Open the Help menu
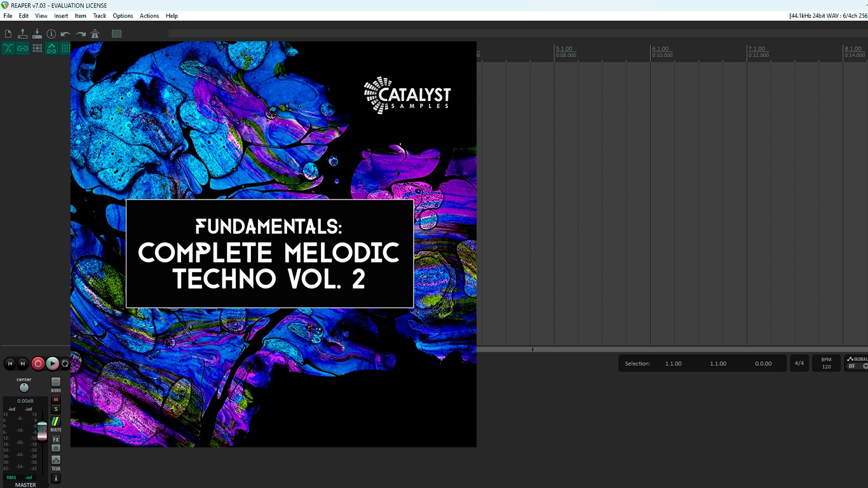This screenshot has width=868, height=488. coord(172,16)
